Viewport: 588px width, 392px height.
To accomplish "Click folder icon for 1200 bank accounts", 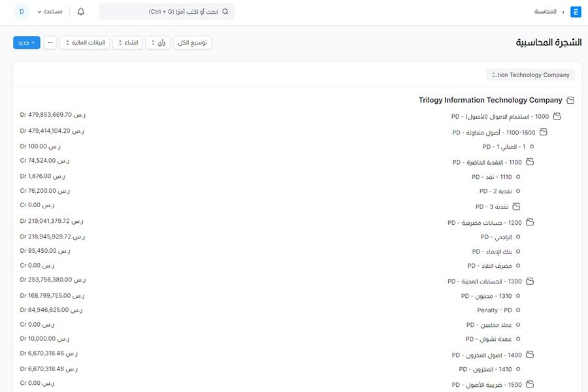I will [x=530, y=223].
